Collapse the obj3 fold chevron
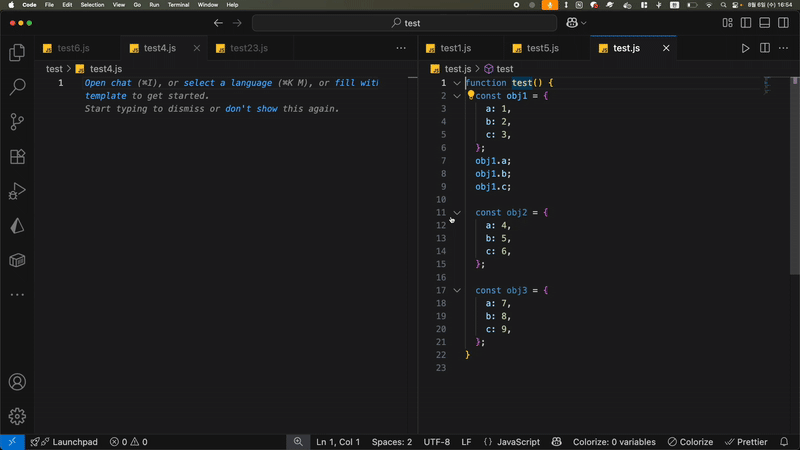The height and width of the screenshot is (450, 800). (457, 291)
